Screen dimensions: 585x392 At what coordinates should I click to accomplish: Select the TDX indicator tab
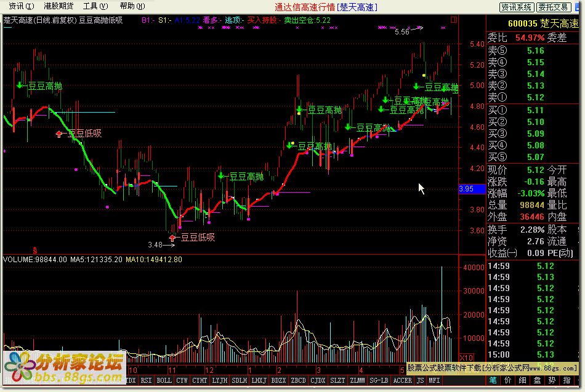(x=131, y=380)
